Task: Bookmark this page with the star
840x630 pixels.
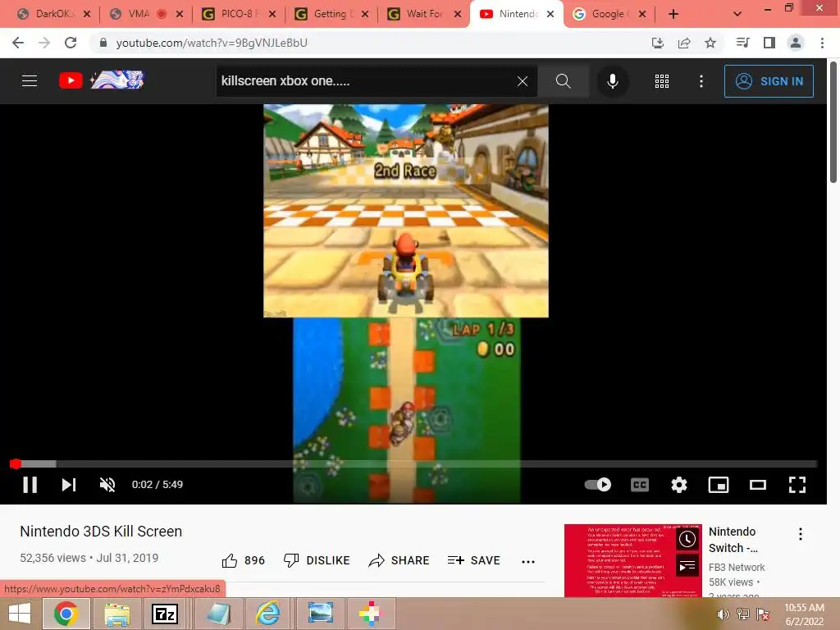Action: click(x=710, y=43)
